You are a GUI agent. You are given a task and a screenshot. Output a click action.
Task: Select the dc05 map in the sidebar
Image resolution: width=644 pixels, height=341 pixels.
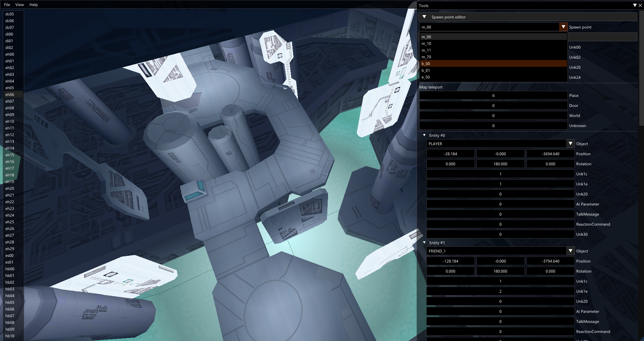pyautogui.click(x=10, y=14)
